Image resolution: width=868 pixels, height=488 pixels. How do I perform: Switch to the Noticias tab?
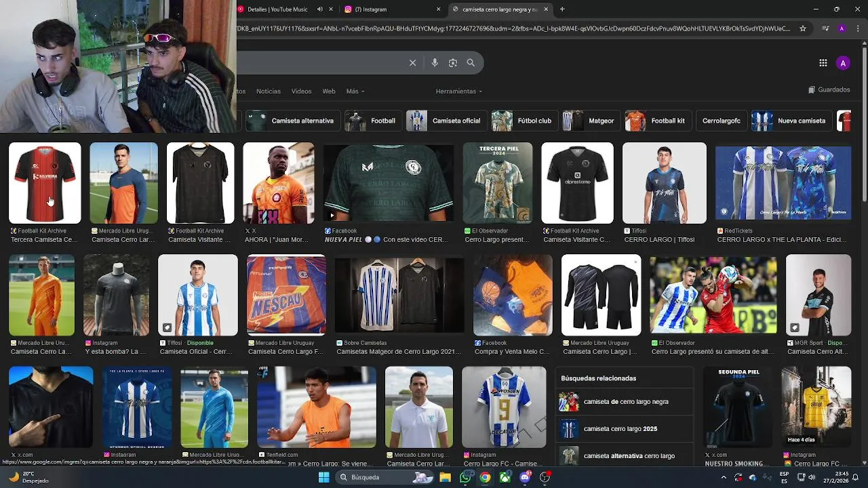tap(269, 91)
